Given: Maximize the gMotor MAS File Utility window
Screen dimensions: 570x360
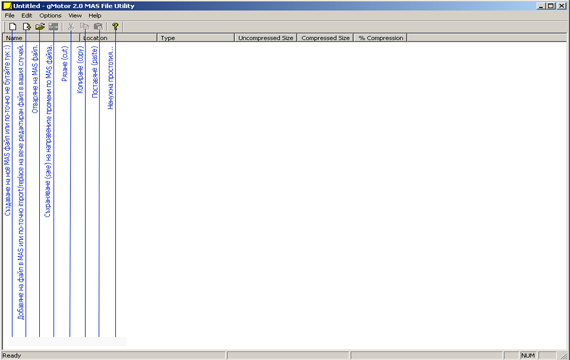Looking at the screenshot, I should click(x=551, y=6).
